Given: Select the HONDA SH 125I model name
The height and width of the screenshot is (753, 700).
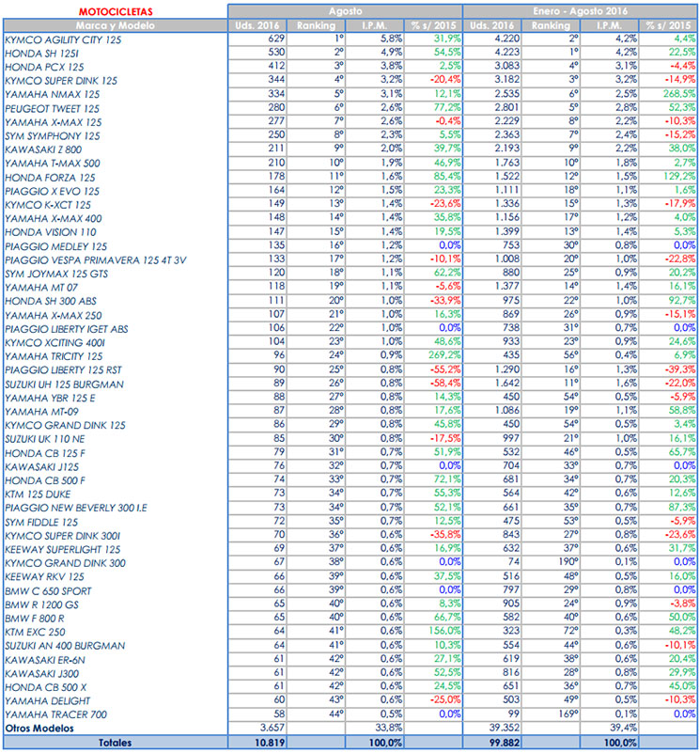Looking at the screenshot, I should click(x=41, y=54).
